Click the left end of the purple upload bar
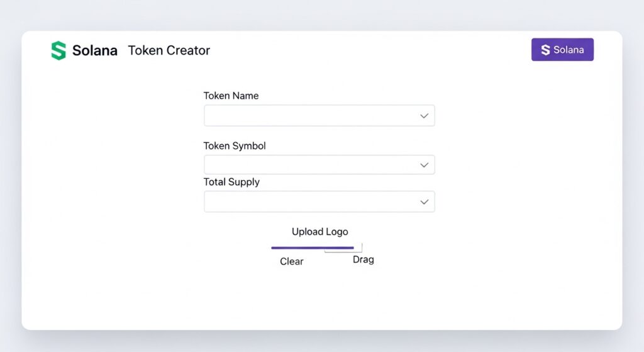The image size is (644, 352). (x=274, y=247)
